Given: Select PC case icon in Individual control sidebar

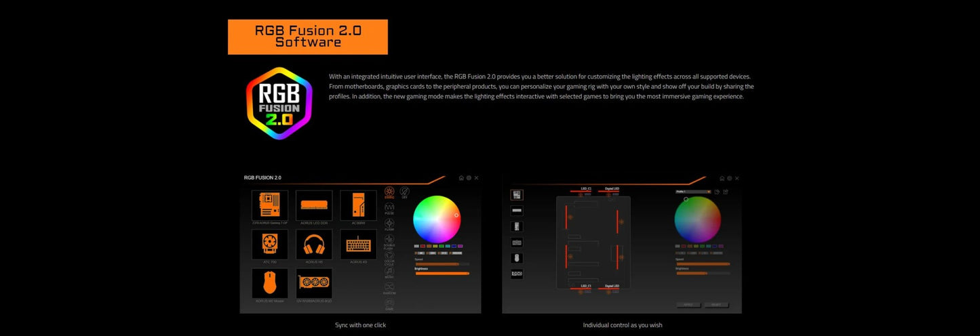Looking at the screenshot, I should coord(517,226).
